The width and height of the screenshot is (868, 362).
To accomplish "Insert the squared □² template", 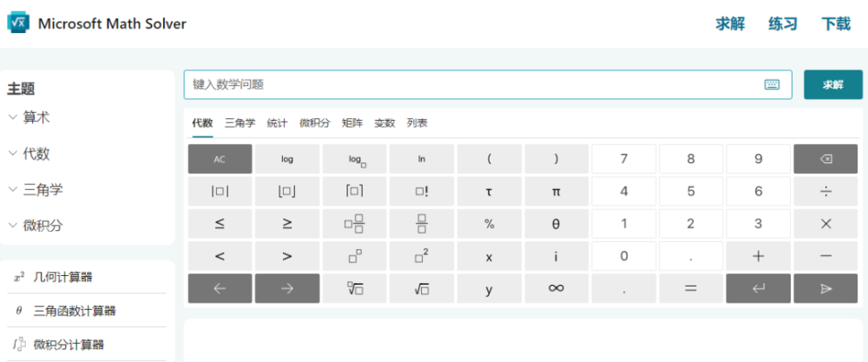I will point(422,256).
